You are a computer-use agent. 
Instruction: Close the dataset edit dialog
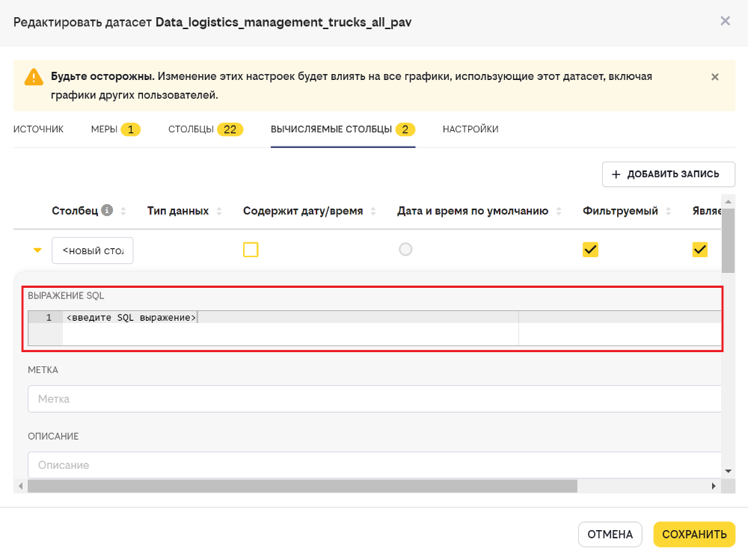pos(725,21)
